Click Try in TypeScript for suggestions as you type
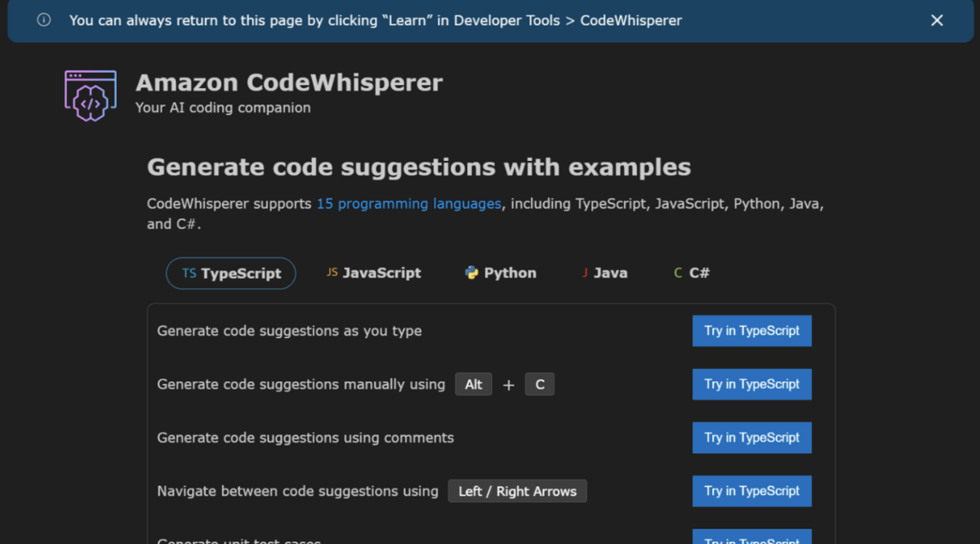 tap(752, 331)
